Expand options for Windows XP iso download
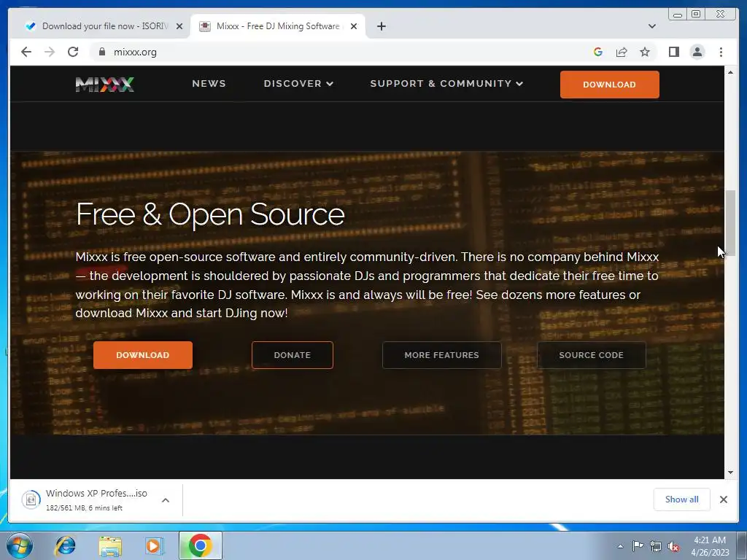747x560 pixels. click(x=166, y=500)
